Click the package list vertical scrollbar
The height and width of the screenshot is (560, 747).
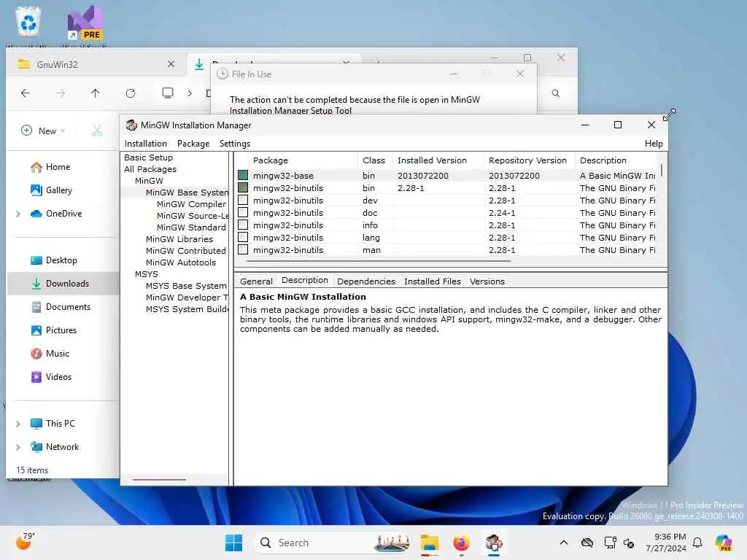tap(661, 171)
